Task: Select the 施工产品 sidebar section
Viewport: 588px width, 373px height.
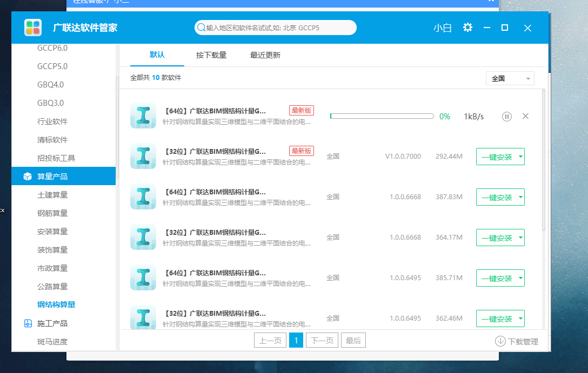Action: (52, 323)
